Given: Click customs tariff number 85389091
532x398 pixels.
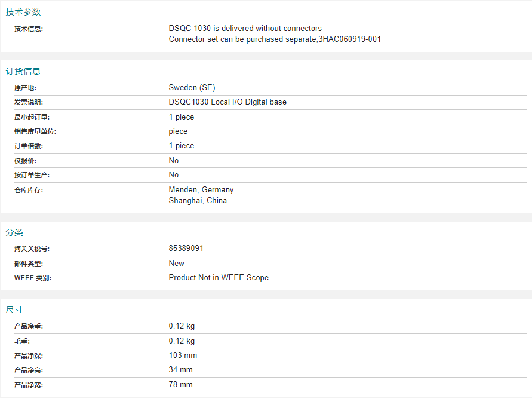Looking at the screenshot, I should click(x=186, y=249).
